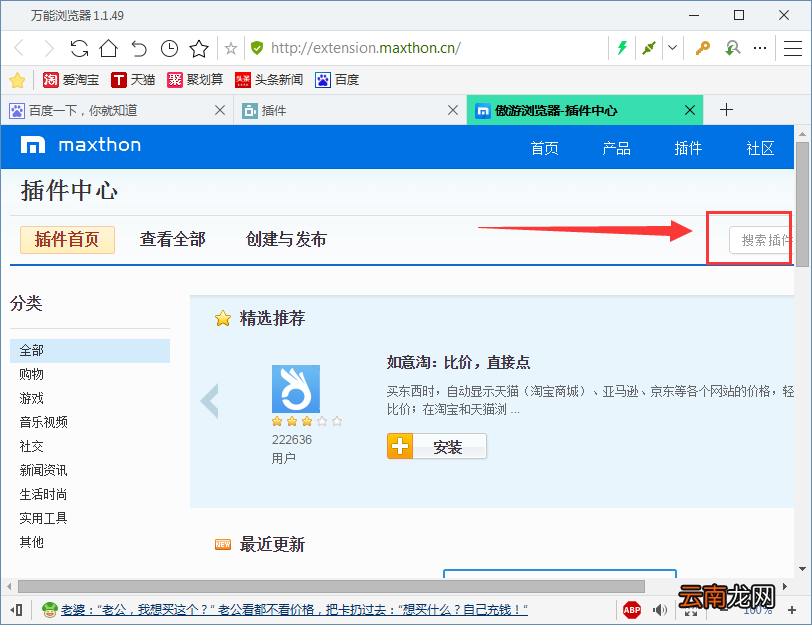The width and height of the screenshot is (812, 625).
Task: Show previous featured plugin with left arrow
Action: (x=210, y=401)
